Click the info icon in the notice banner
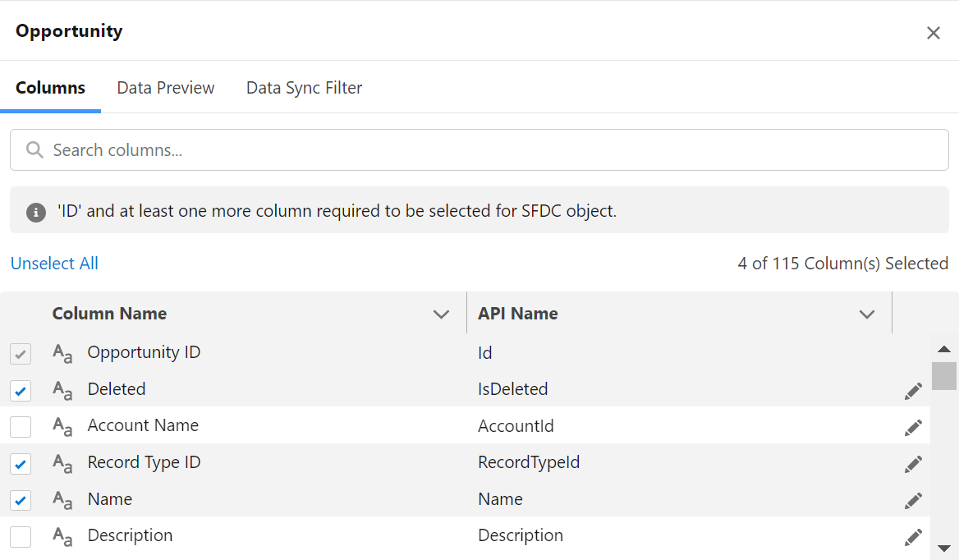Viewport: 959px width, 560px height. (x=35, y=210)
